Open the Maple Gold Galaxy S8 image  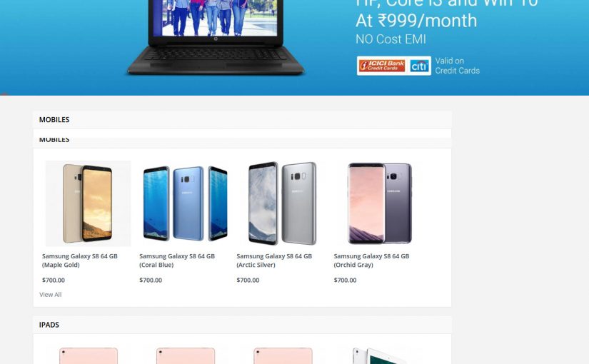coord(89,203)
